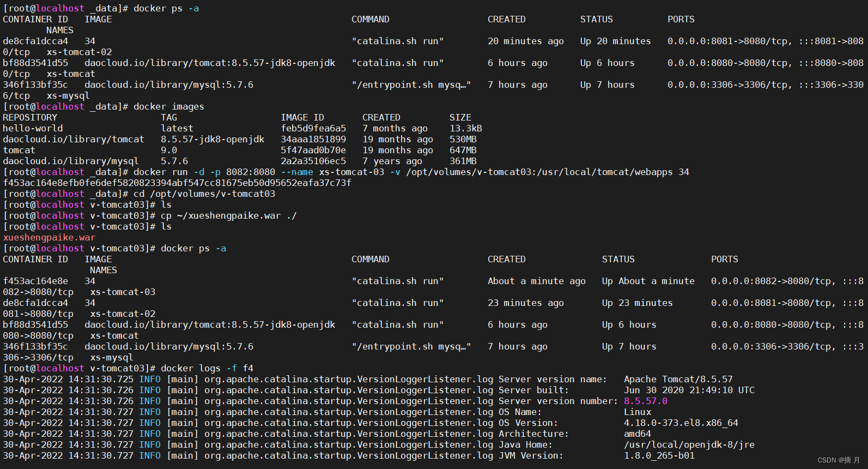Select the tomcat 9.0 tag value
Screen dimensions: 868x469
click(x=169, y=150)
